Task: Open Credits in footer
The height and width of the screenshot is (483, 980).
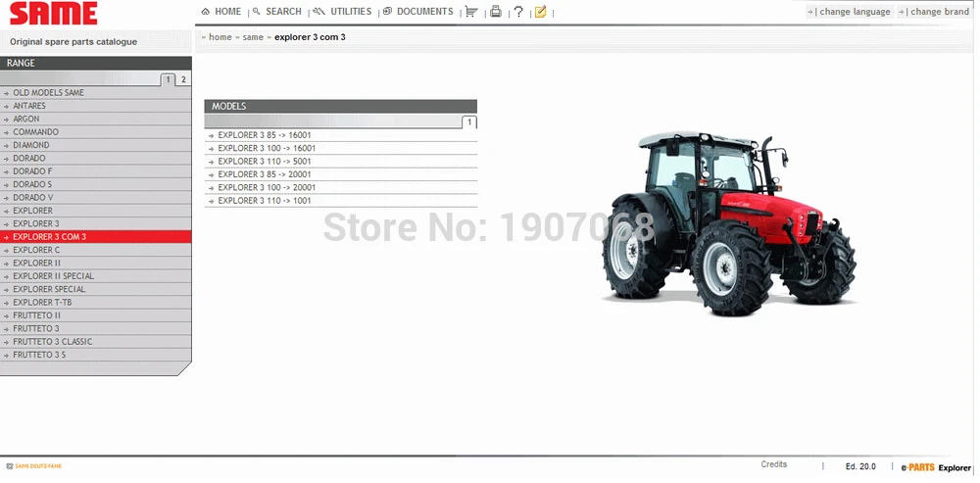Action: [774, 464]
